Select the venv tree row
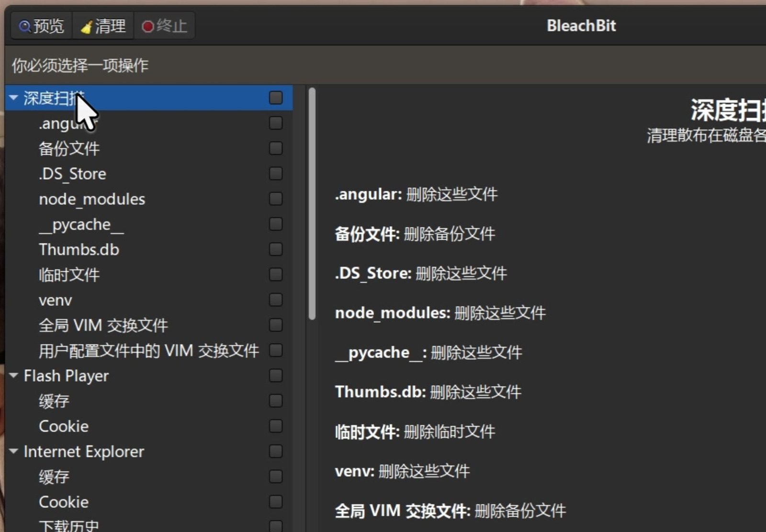This screenshot has width=766, height=532. 149,300
